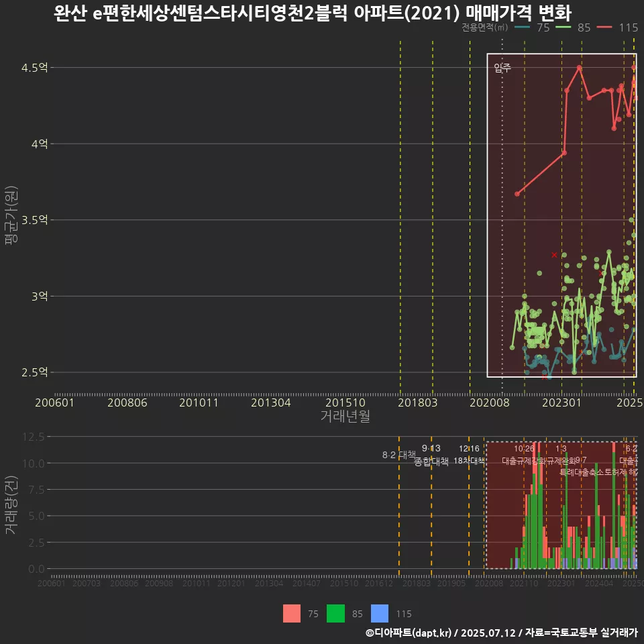The height and width of the screenshot is (644, 644).
Task: Click the '202301' x-axis label in price chart
Action: pos(562,402)
